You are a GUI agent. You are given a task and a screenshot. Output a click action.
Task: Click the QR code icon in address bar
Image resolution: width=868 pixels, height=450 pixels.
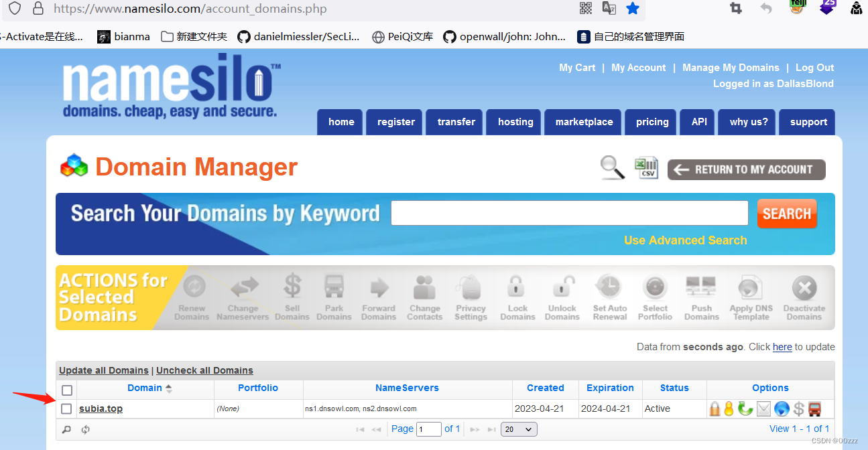pyautogui.click(x=586, y=8)
